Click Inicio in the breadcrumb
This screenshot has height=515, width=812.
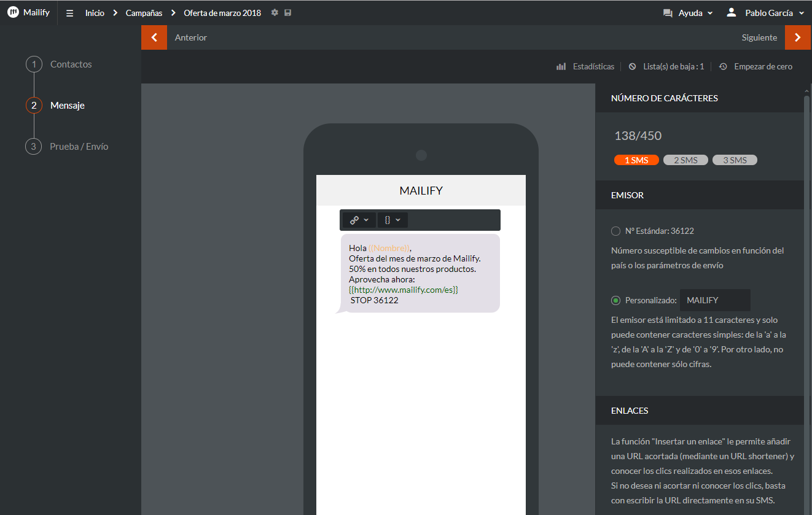[95, 13]
